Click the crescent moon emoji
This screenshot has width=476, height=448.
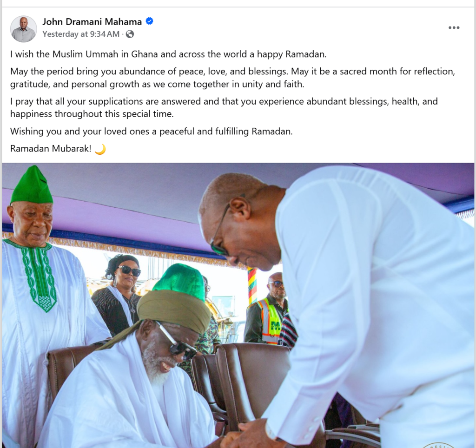point(100,149)
